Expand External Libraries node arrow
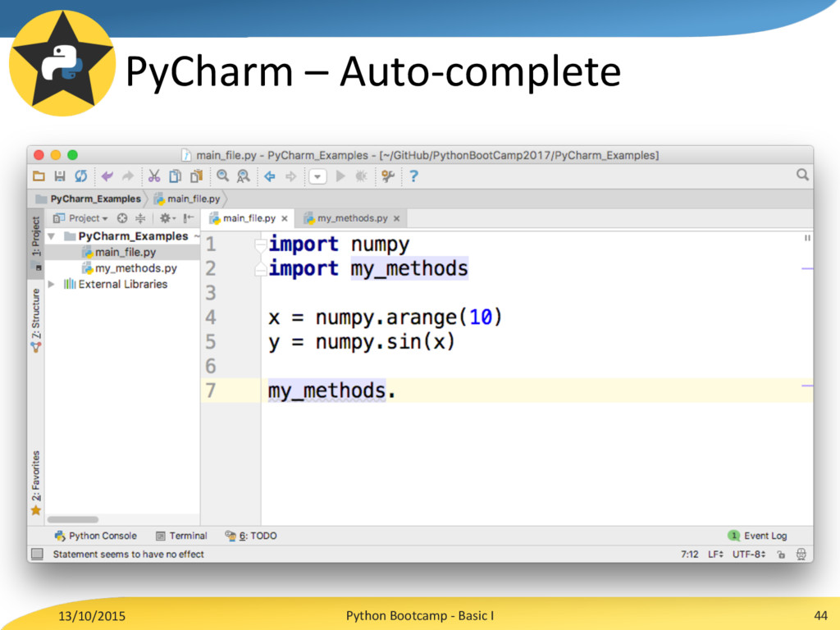The width and height of the screenshot is (840, 630). coord(52,284)
